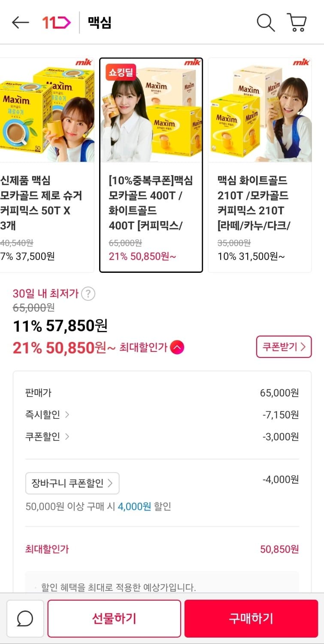Open search with magnifier icon
The image size is (324, 644).
click(x=266, y=22)
